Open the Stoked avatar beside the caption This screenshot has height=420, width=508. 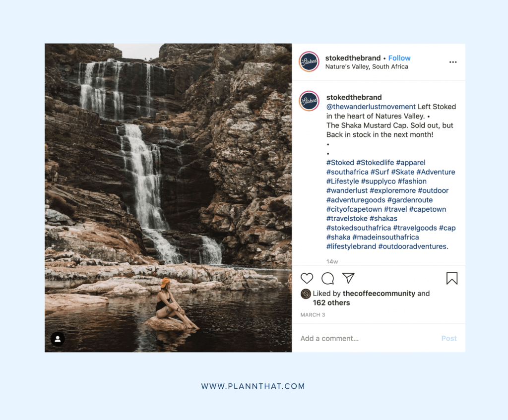pyautogui.click(x=309, y=101)
